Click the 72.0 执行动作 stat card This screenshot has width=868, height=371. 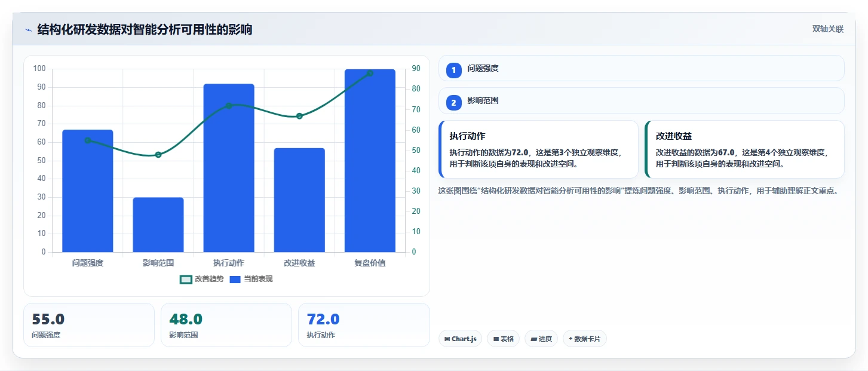click(364, 325)
